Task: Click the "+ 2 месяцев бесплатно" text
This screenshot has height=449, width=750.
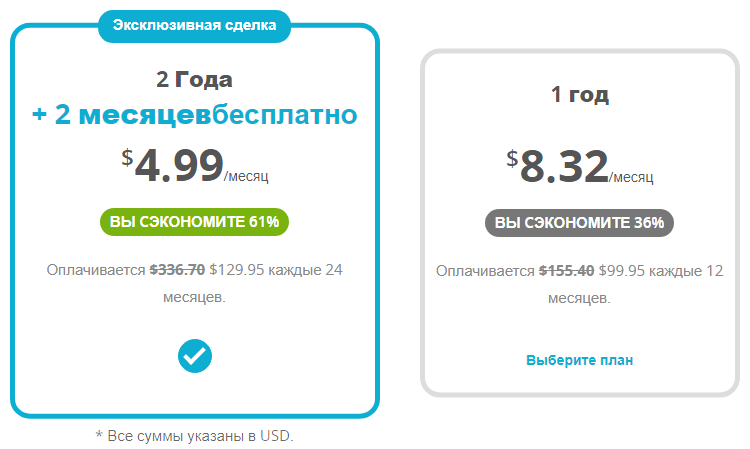Action: 194,115
